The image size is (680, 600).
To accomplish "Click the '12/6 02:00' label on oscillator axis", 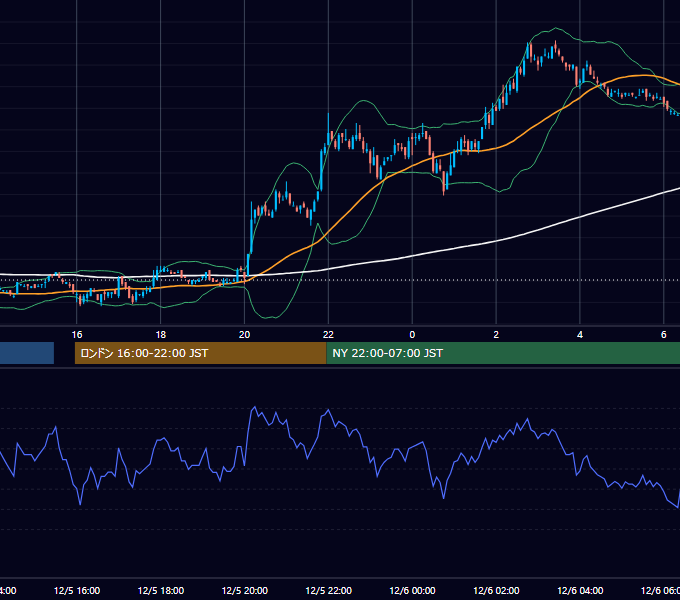I will pyautogui.click(x=496, y=590).
